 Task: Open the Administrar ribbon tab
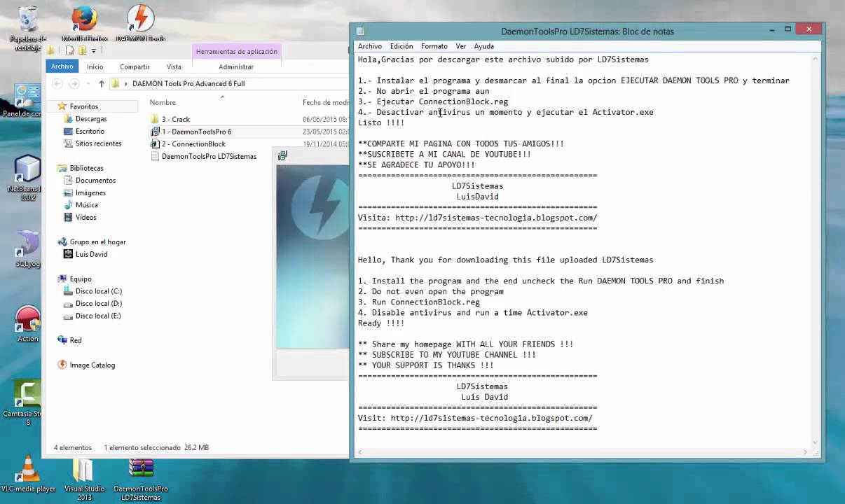[x=236, y=66]
